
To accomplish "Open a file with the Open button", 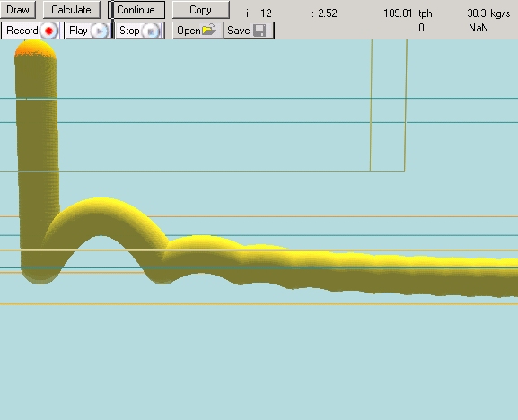I will point(198,31).
